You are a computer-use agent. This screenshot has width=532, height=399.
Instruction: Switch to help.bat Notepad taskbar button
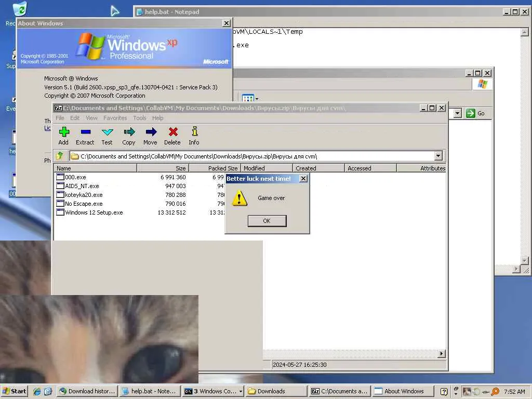tap(150, 391)
